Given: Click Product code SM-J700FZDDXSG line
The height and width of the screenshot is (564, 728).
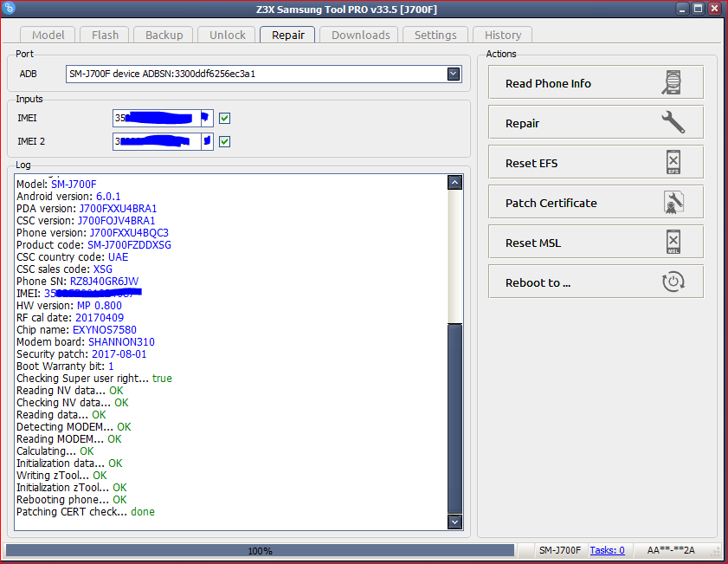Looking at the screenshot, I should click(93, 245).
